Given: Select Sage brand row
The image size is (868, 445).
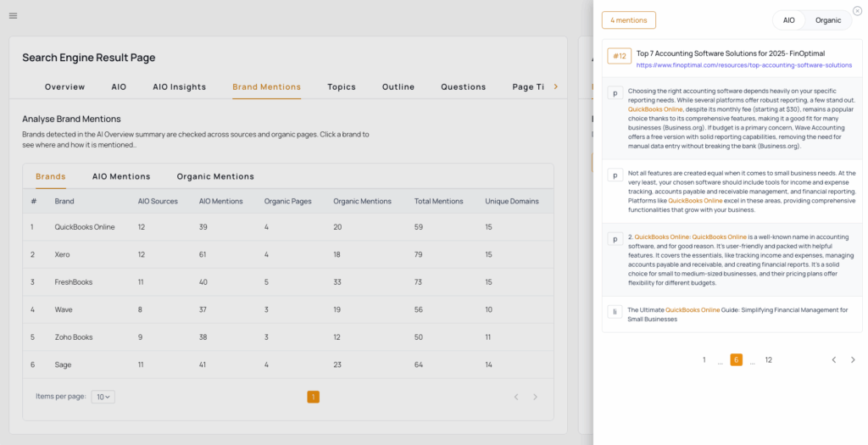Looking at the screenshot, I should tap(288, 364).
